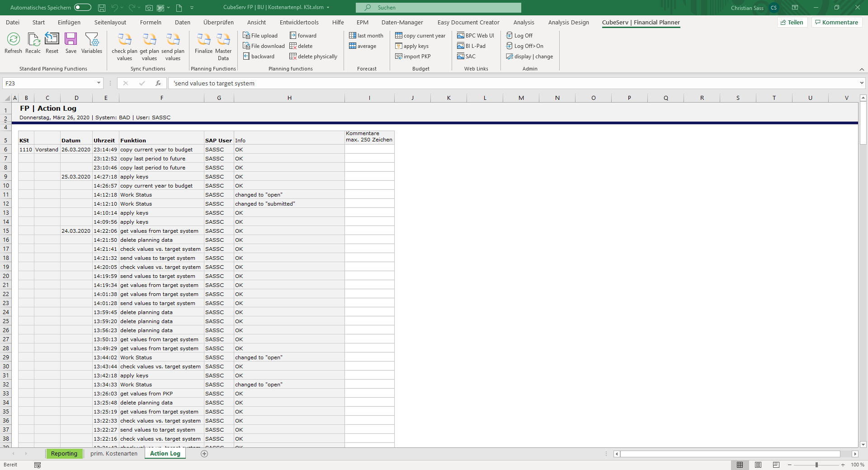Open the Einfügen tab
The width and height of the screenshot is (868, 470).
click(69, 22)
